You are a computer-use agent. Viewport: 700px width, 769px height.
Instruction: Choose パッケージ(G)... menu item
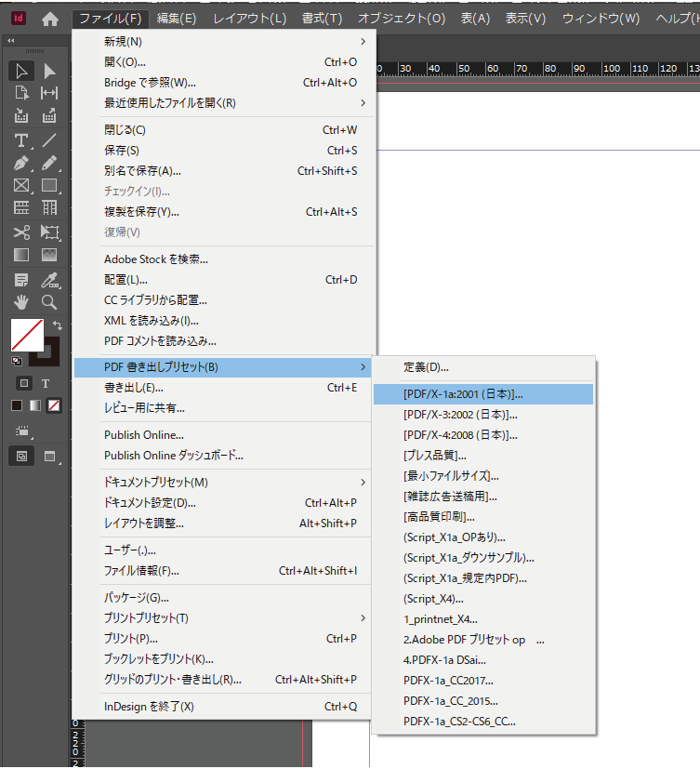[x=223, y=598]
